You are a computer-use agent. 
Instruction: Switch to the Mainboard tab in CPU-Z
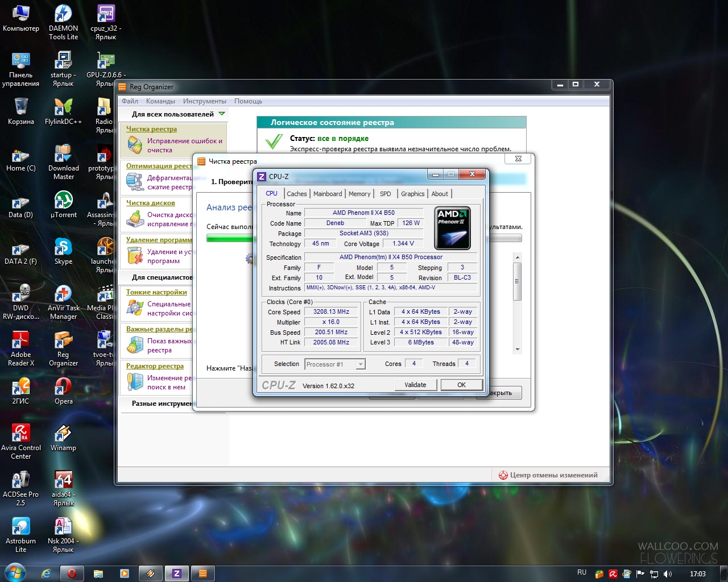click(328, 194)
